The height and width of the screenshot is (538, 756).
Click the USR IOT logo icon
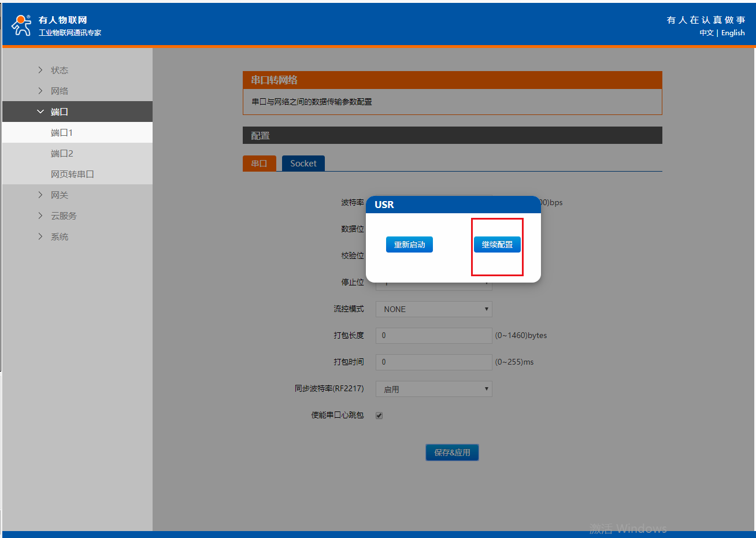coord(21,25)
